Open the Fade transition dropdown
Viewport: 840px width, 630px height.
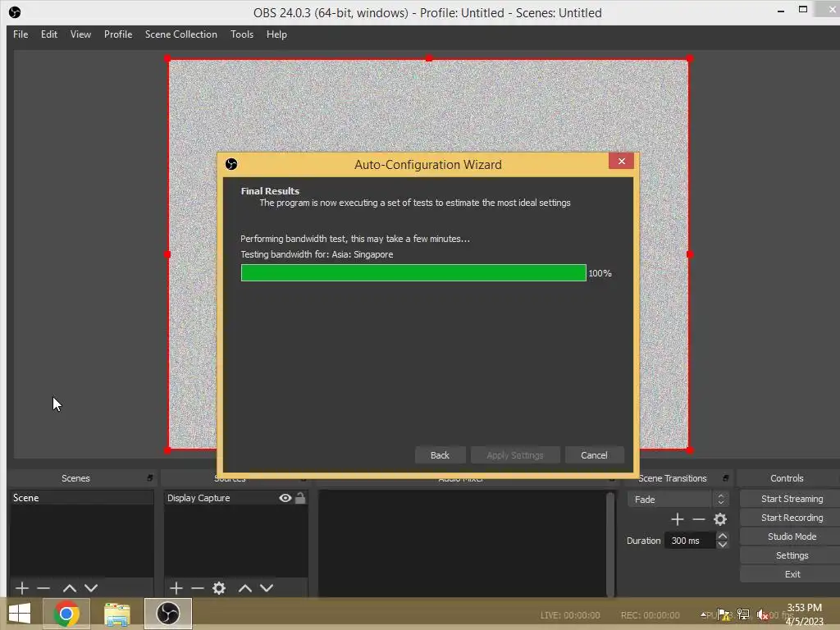pos(678,500)
